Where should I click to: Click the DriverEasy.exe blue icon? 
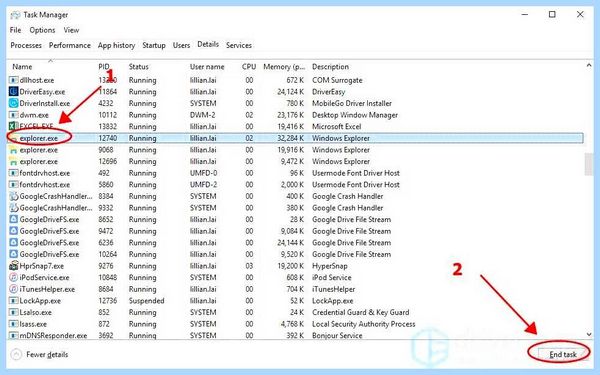point(14,92)
